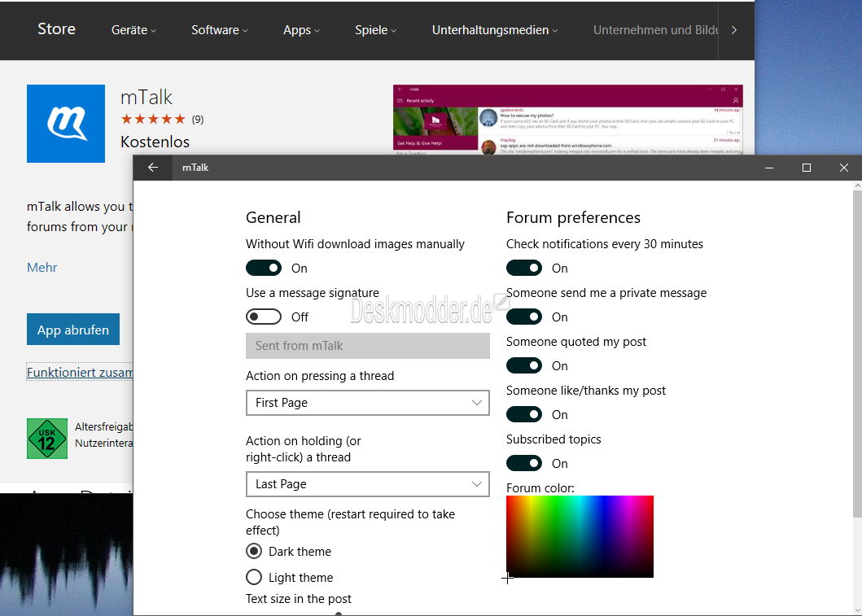The width and height of the screenshot is (862, 616).
Task: Click the App abrufen button
Action: [x=73, y=329]
